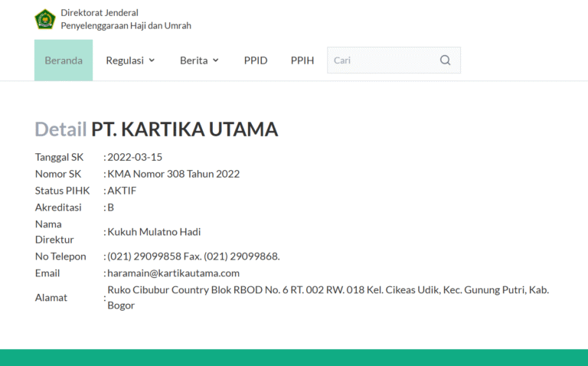Expand the Regulasi dropdown chevron
The height and width of the screenshot is (366, 588).
pyautogui.click(x=152, y=60)
